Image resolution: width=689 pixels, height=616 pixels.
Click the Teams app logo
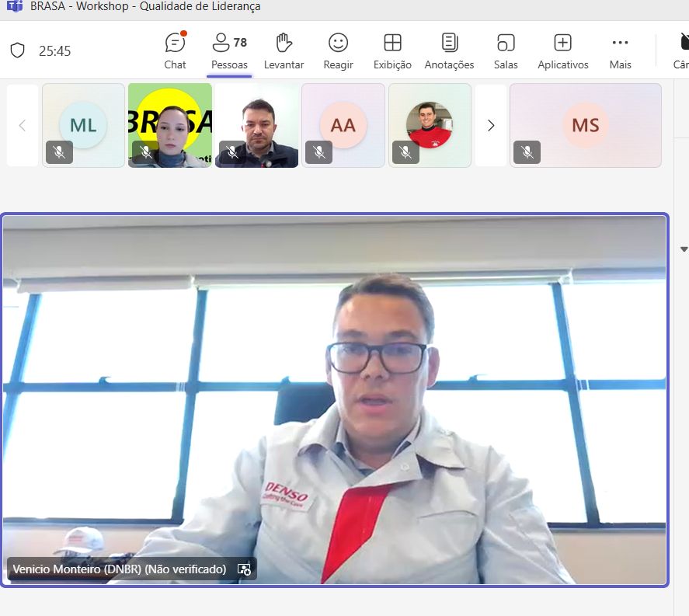13,6
